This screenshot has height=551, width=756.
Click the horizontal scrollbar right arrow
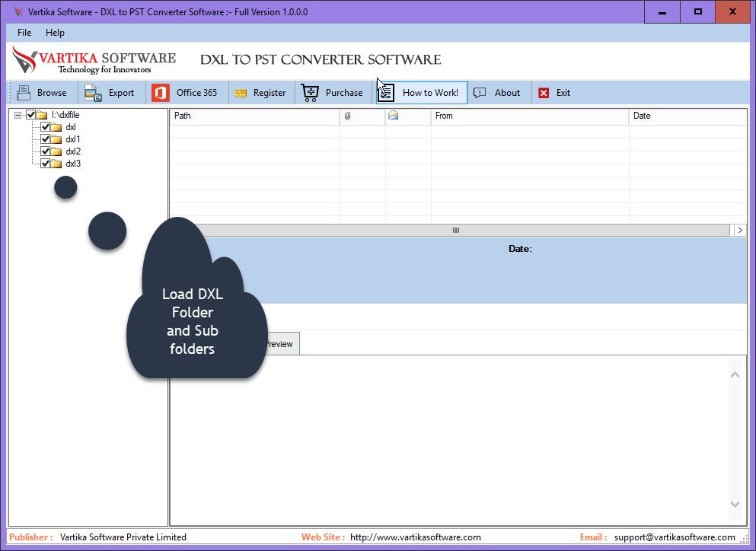pos(740,231)
